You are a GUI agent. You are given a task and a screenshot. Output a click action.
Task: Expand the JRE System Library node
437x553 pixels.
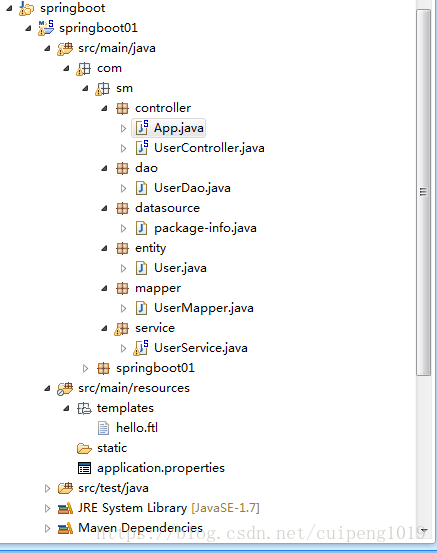(47, 509)
